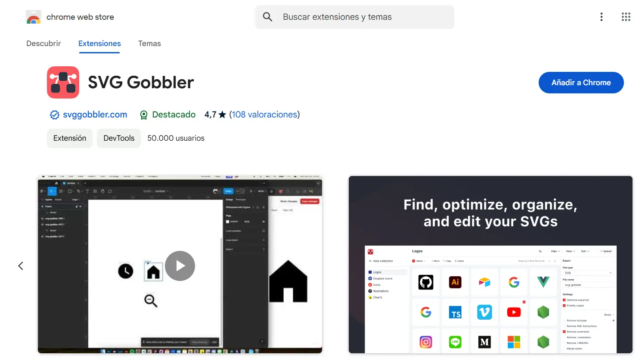Click the YouTube logo thumbnail

(514, 312)
